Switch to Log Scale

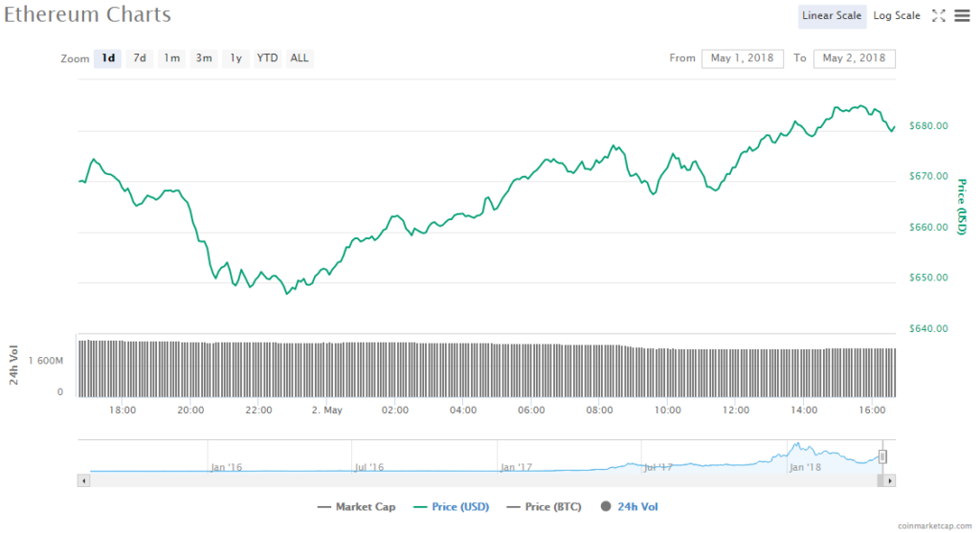(897, 15)
